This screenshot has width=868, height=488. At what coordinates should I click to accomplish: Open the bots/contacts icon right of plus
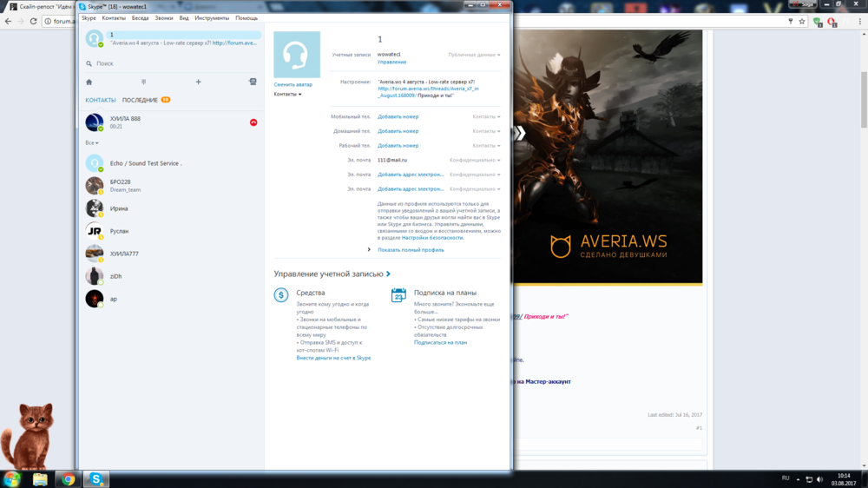[253, 82]
